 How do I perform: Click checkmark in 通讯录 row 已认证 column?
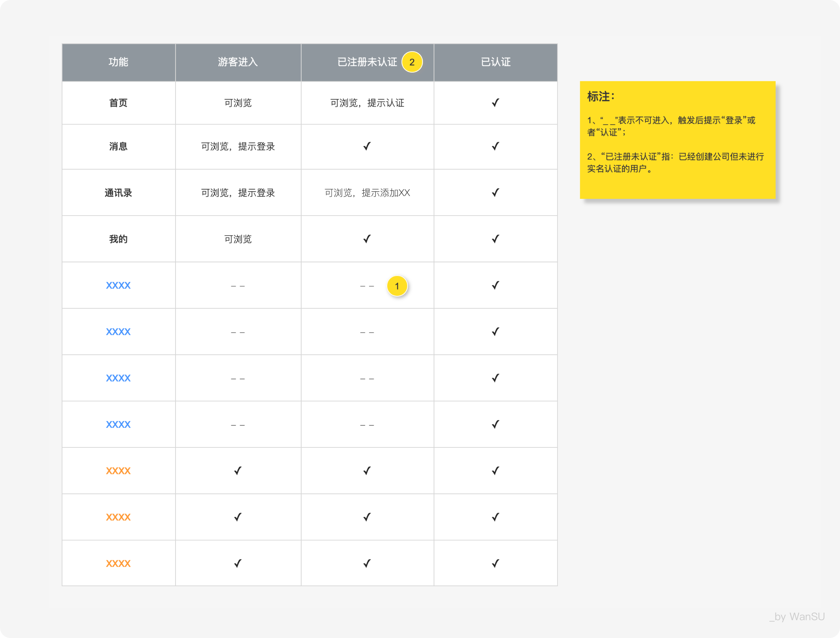[x=495, y=193]
